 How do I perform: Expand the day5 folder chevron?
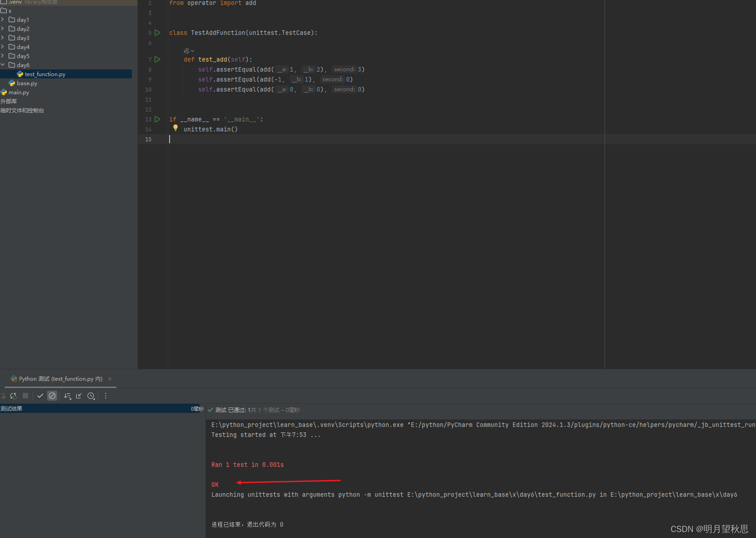(3, 56)
